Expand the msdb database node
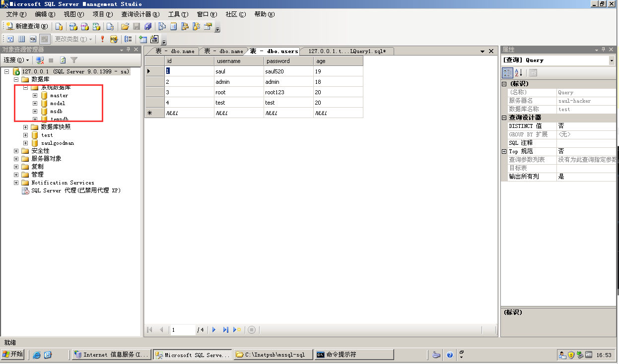619x364 pixels. point(35,111)
